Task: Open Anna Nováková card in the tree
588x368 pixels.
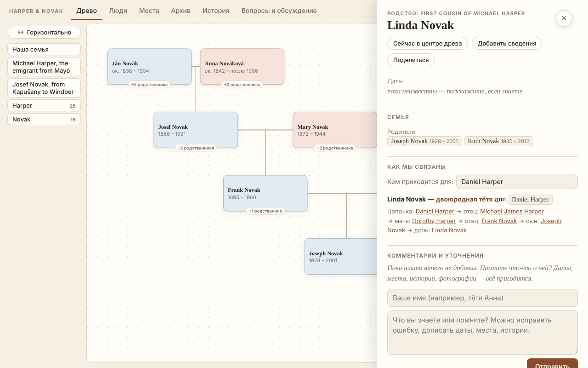Action: (x=242, y=67)
